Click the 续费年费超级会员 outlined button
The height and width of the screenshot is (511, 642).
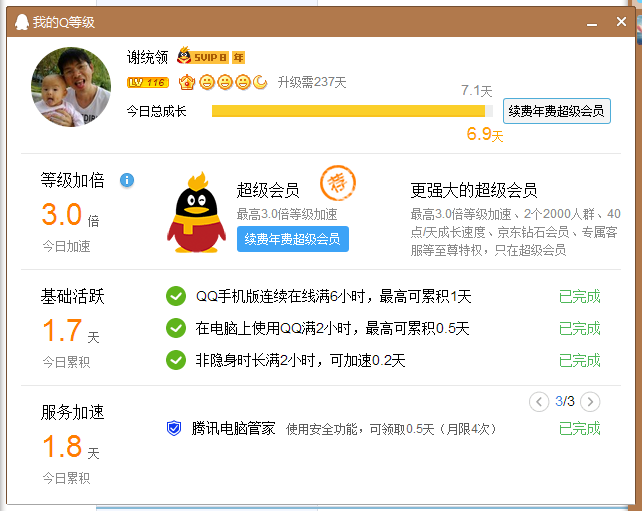click(x=556, y=111)
